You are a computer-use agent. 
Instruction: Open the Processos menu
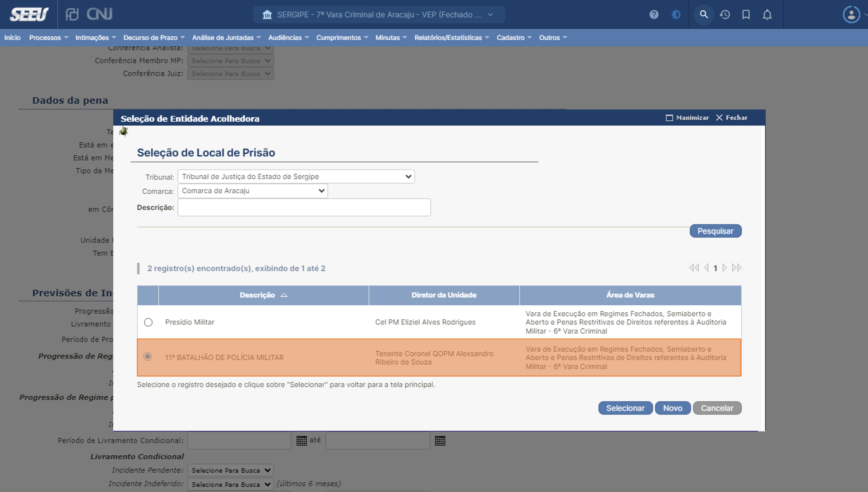[49, 38]
